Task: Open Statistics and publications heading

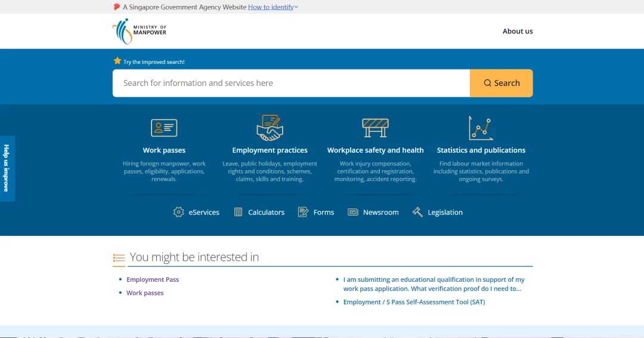Action: tap(481, 150)
